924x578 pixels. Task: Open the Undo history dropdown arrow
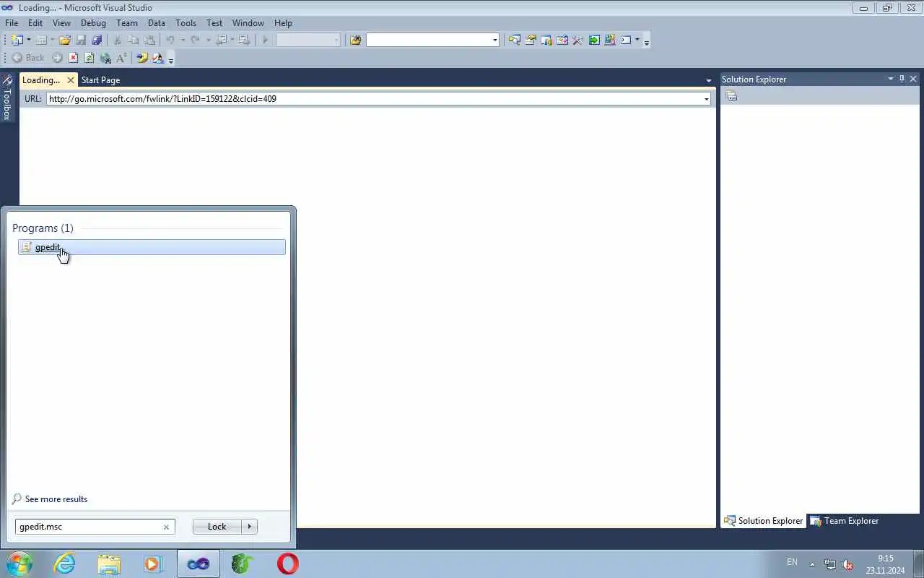click(182, 40)
